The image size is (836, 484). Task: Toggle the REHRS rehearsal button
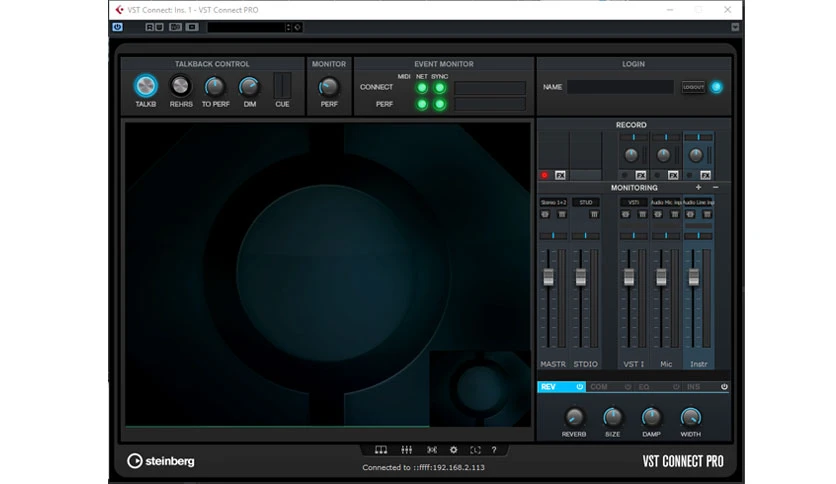coord(180,85)
